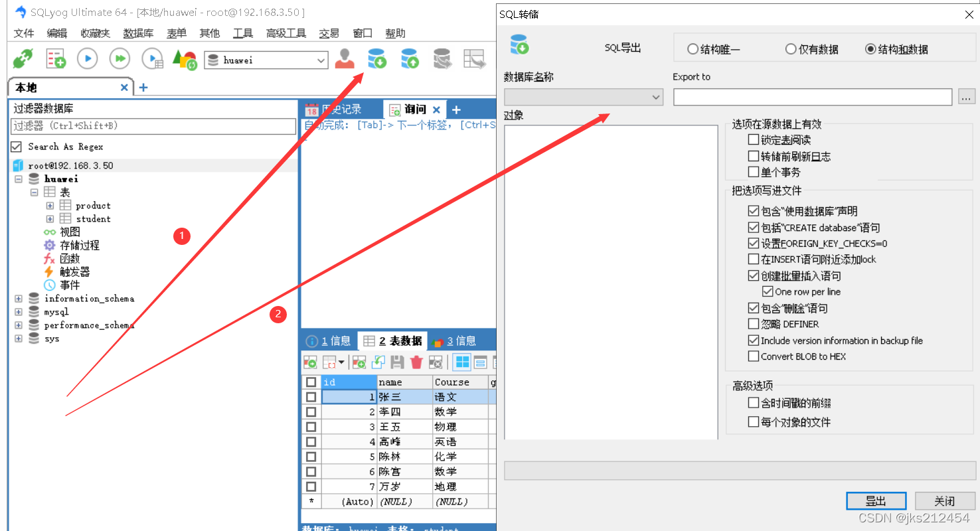Execute all queries

pyautogui.click(x=120, y=58)
